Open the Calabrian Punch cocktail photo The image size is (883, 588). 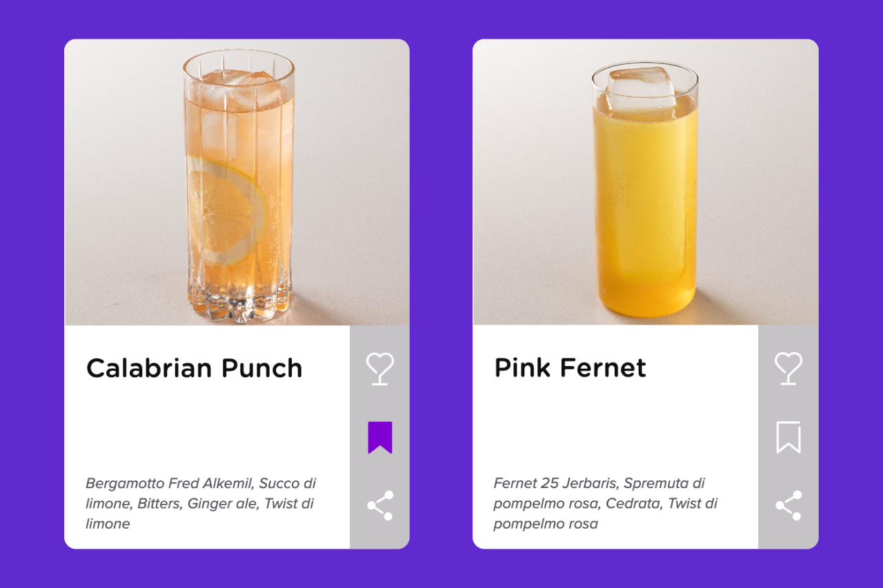pyautogui.click(x=237, y=182)
